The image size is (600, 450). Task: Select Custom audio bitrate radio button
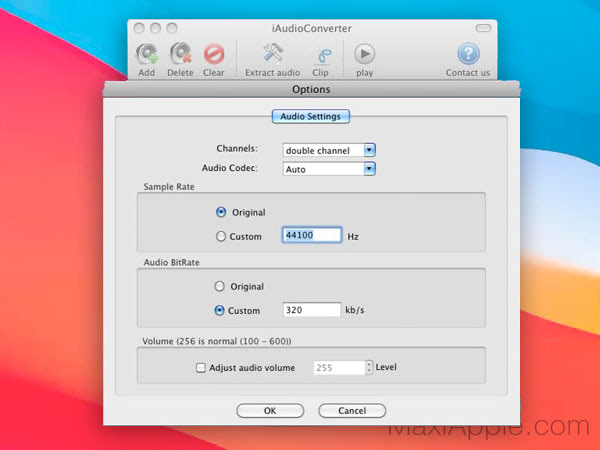pos(219,310)
